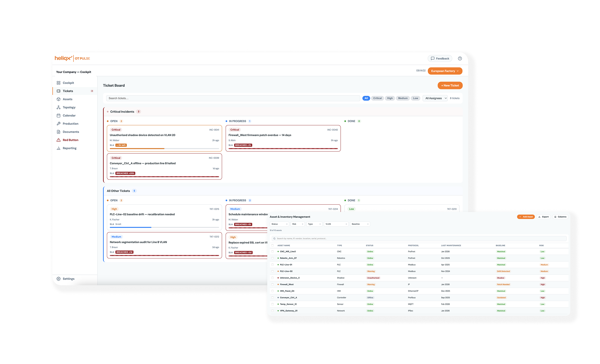600x364 pixels.
Task: Check the CNC_Mill_Line3 row checkbox
Action: pos(272,251)
